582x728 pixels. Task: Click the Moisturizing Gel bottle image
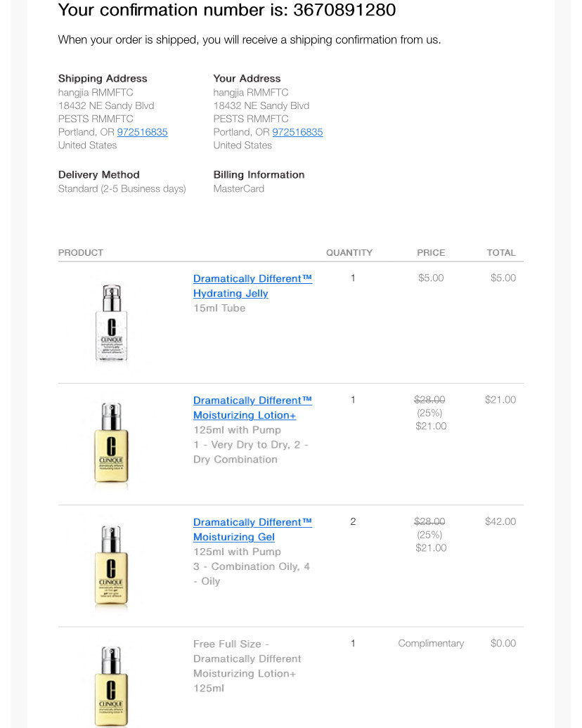point(112,566)
